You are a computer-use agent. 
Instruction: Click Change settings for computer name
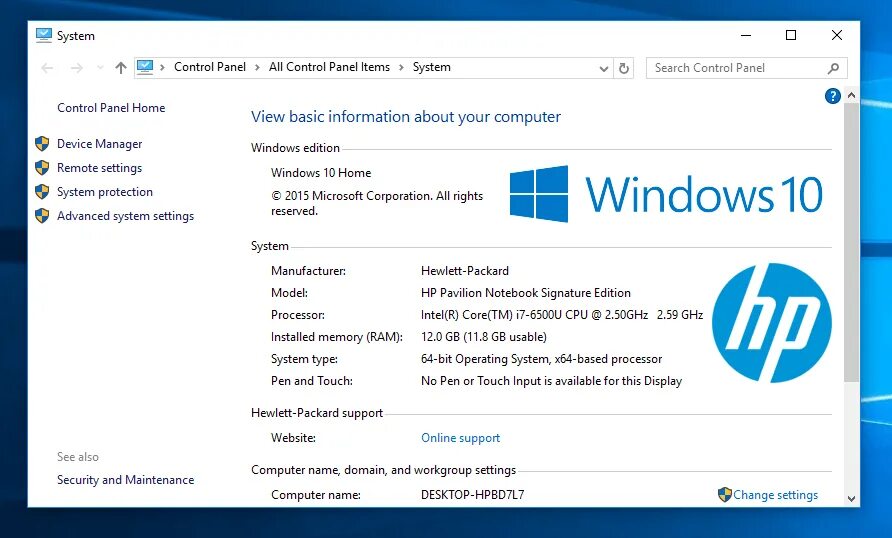pos(775,495)
